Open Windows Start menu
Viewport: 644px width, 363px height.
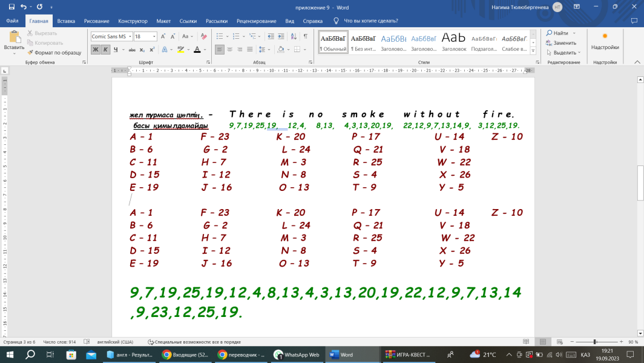click(x=10, y=355)
